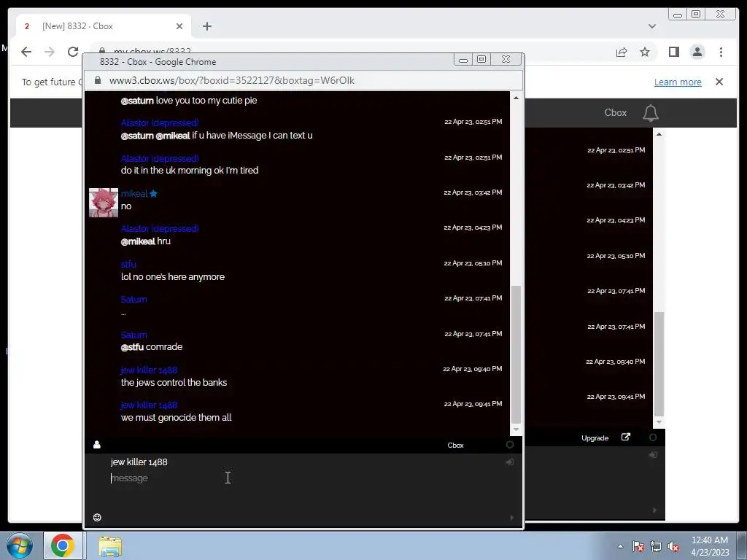This screenshot has height=560, width=747.
Task: Click the status circle icon beside the pop-out icon
Action: [x=653, y=437]
